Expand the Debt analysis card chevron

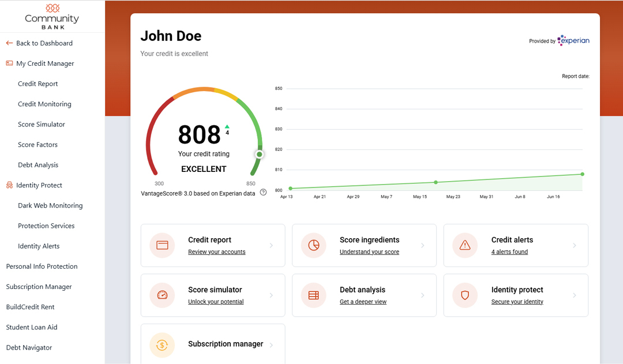click(423, 295)
